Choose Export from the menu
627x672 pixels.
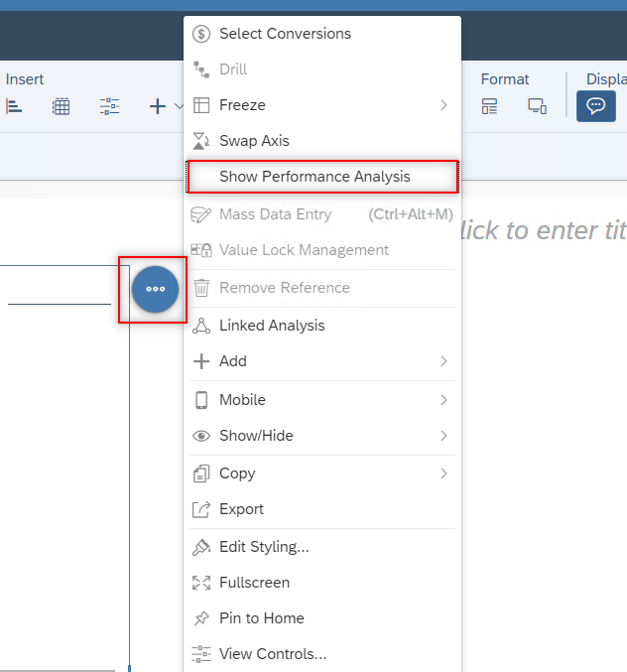click(x=322, y=509)
